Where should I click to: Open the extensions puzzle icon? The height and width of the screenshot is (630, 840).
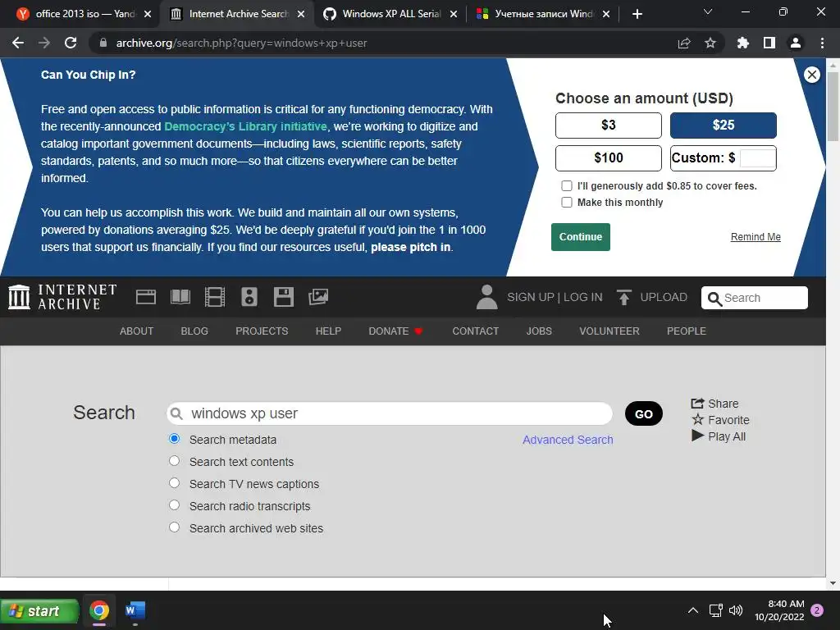coord(743,43)
